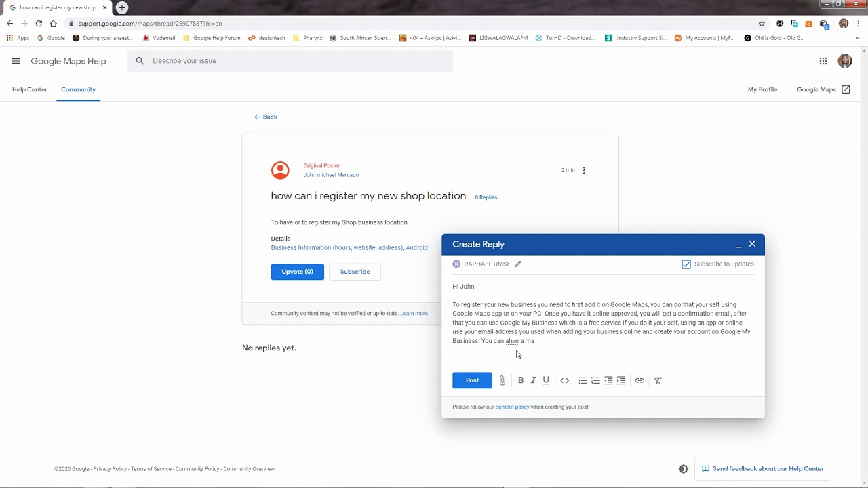Open Terms of Service footer link
This screenshot has height=488, width=868.
151,469
